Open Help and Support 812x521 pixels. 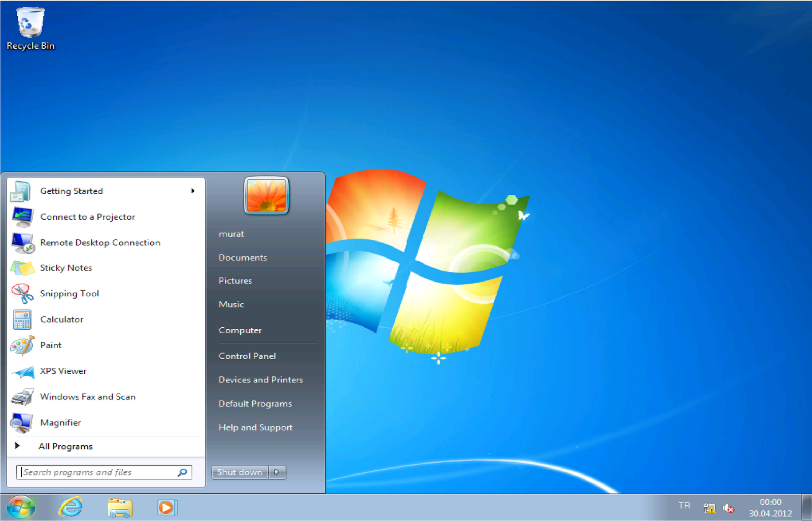(x=255, y=427)
